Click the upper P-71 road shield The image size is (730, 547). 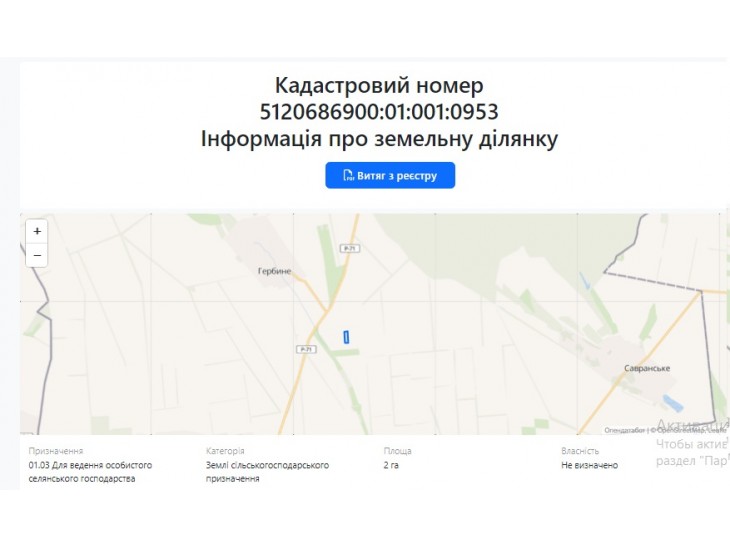(350, 249)
